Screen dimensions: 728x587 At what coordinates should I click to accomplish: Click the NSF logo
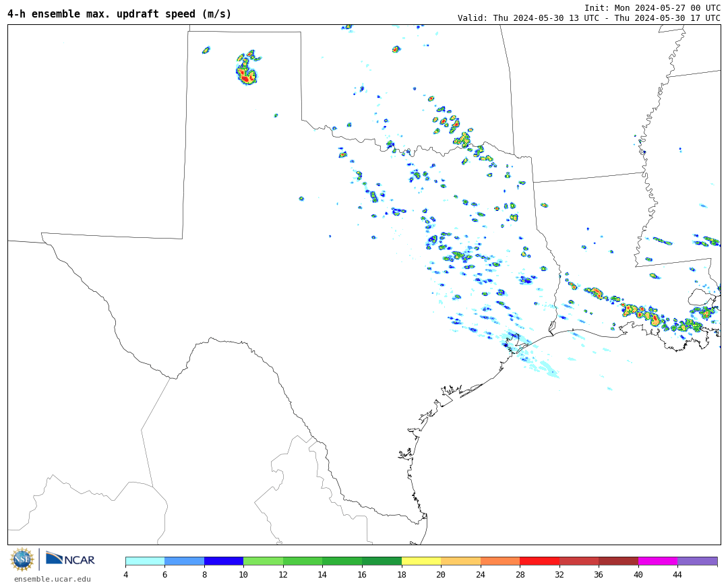point(22,559)
